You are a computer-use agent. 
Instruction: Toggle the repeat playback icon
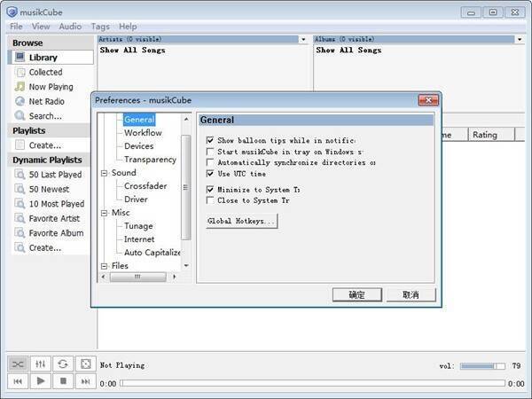[62, 364]
